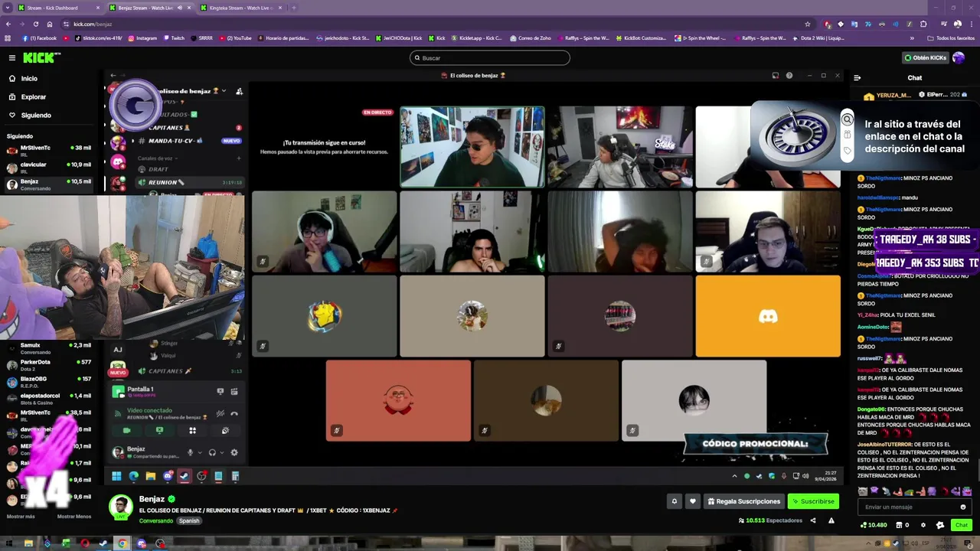The height and width of the screenshot is (551, 980).
Task: Open the user profile avatar menu
Action: [959, 57]
